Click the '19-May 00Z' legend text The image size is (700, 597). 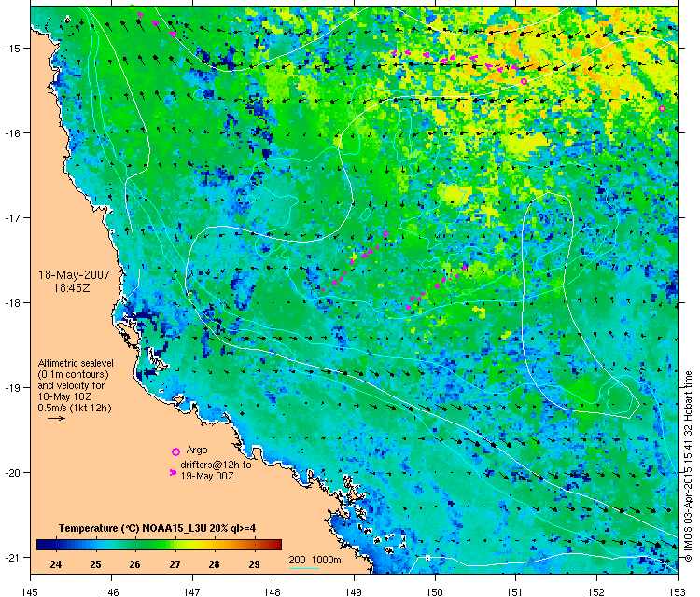(207, 476)
